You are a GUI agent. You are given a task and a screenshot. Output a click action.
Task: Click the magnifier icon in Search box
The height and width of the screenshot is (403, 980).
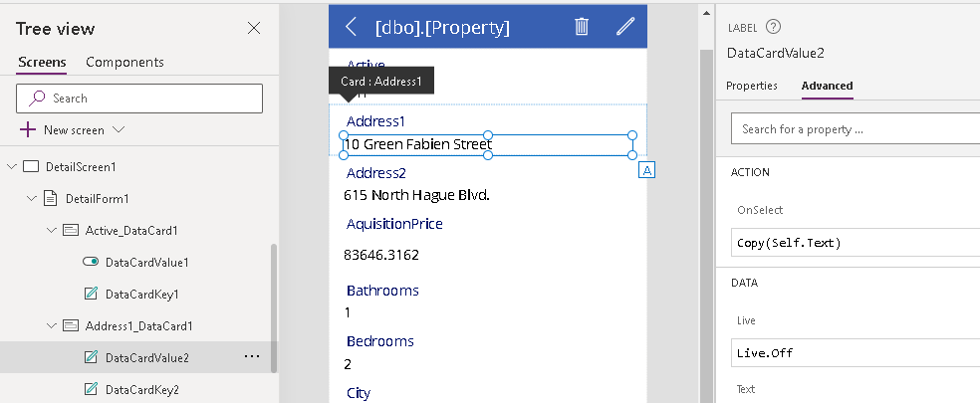tap(37, 99)
